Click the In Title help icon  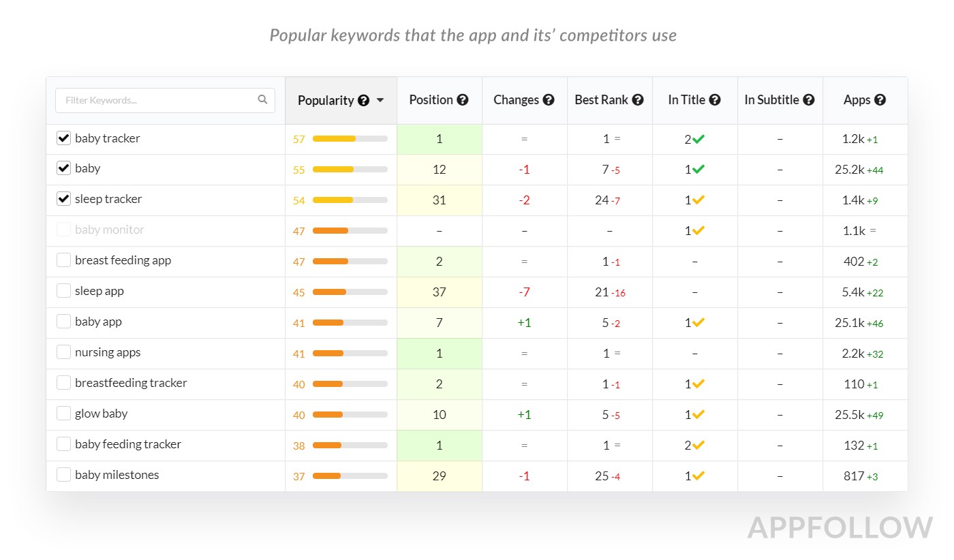click(x=715, y=100)
